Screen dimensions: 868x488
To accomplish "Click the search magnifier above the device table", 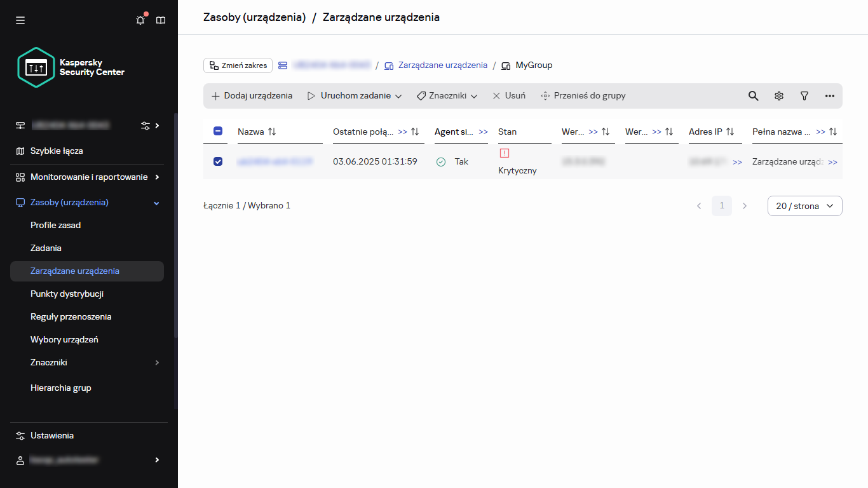I will point(753,95).
